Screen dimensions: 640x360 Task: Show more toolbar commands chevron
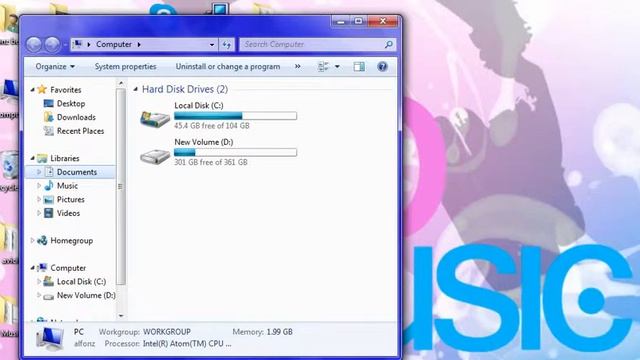coord(298,66)
